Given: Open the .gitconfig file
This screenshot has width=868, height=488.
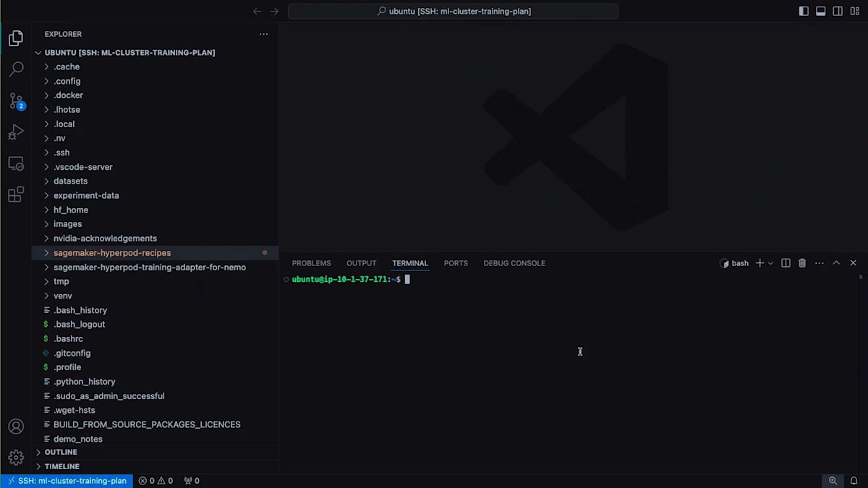Looking at the screenshot, I should tap(155, 353).
